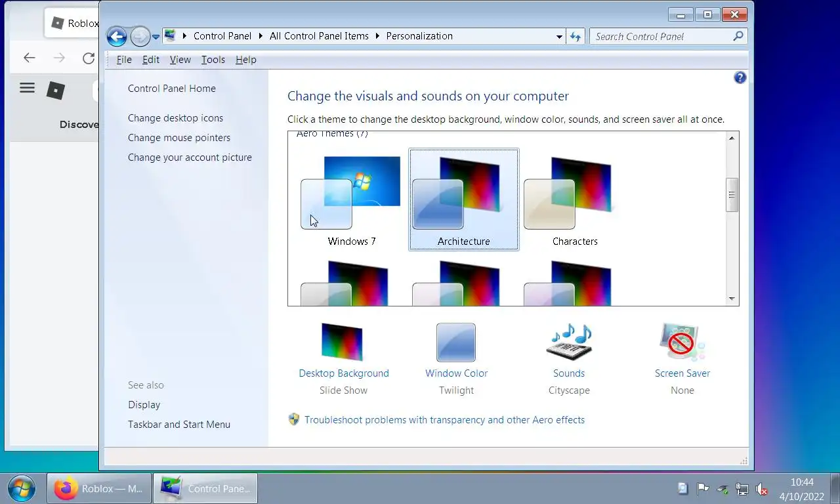Expand the address bar history dropdown

(559, 37)
